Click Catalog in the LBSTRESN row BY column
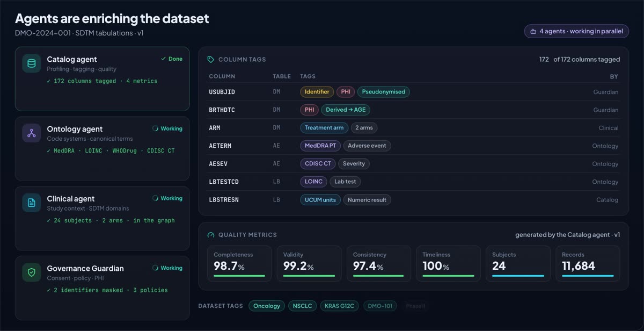The width and height of the screenshot is (644, 331). [607, 200]
